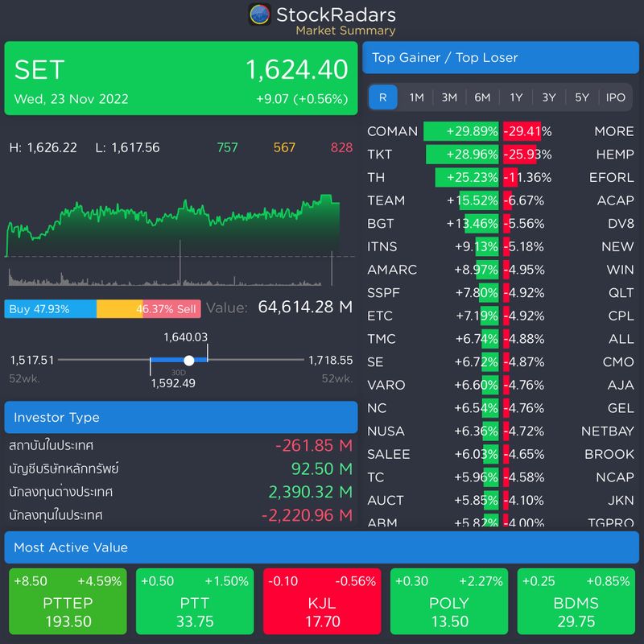Viewport: 644px width, 644px height.
Task: Select loser JKN
Action: point(621,500)
